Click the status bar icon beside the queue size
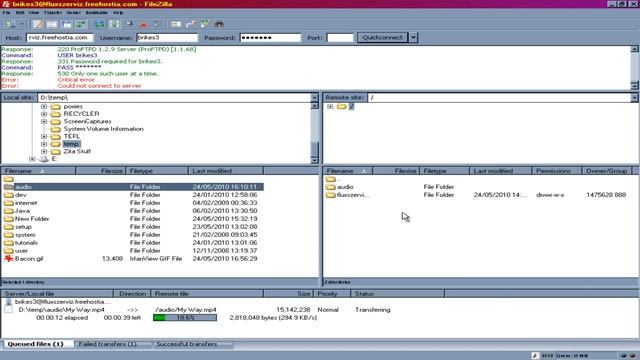Viewport: 640px width, 360px height. tap(535, 356)
